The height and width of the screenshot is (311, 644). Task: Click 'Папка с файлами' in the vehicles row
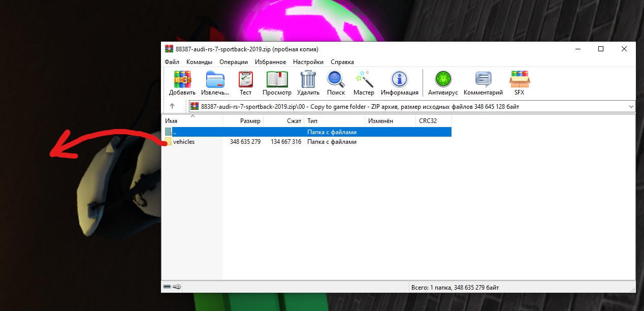332,142
